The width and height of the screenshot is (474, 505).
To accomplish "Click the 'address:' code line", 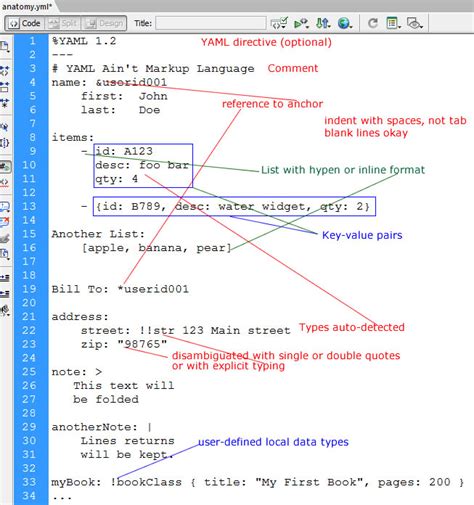I will pos(80,317).
